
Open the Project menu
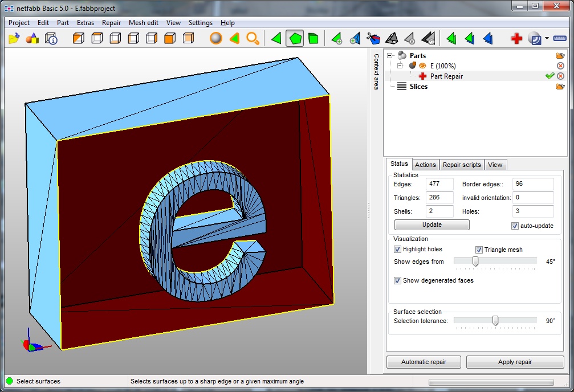pos(19,23)
